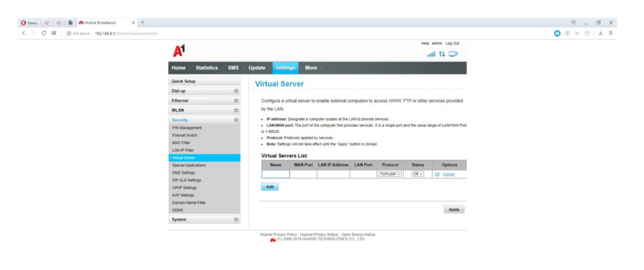This screenshot has height=270, width=644.
Task: Click the data transfer arrows icon
Action: click(442, 54)
